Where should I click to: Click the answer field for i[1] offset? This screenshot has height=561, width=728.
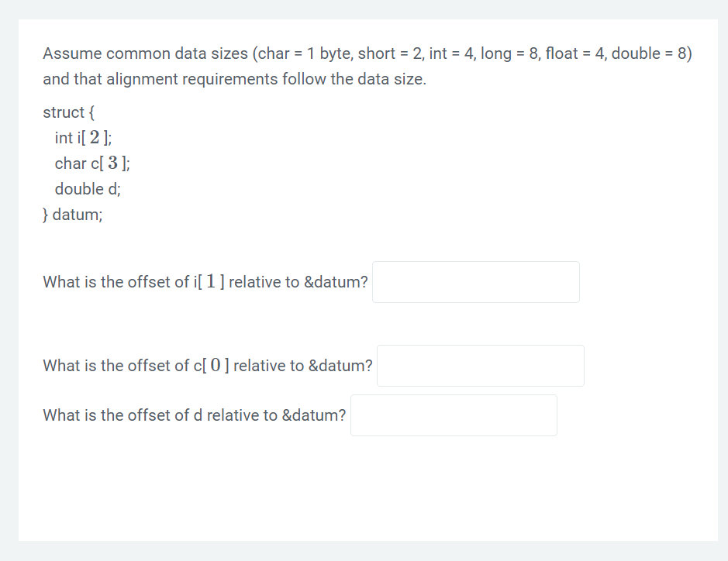(475, 281)
